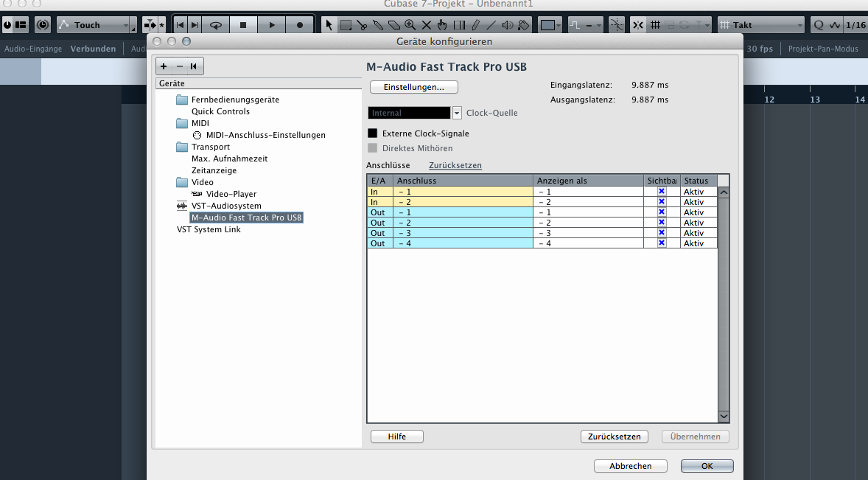Select VST System Link in tree

(209, 229)
